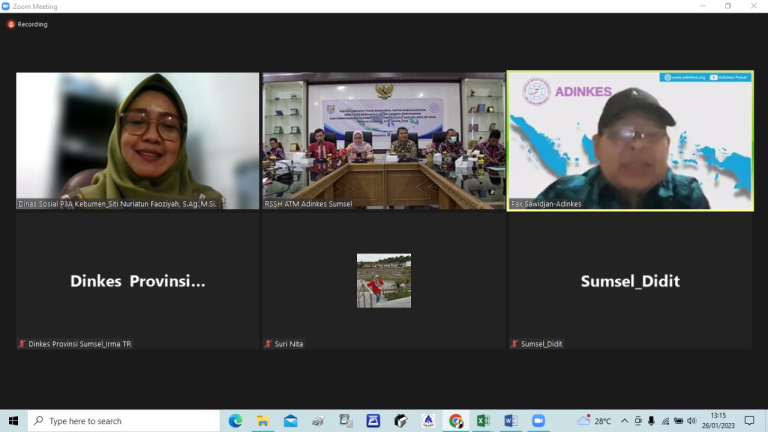
Task: Switch to Word in the taskbar
Action: 510,421
